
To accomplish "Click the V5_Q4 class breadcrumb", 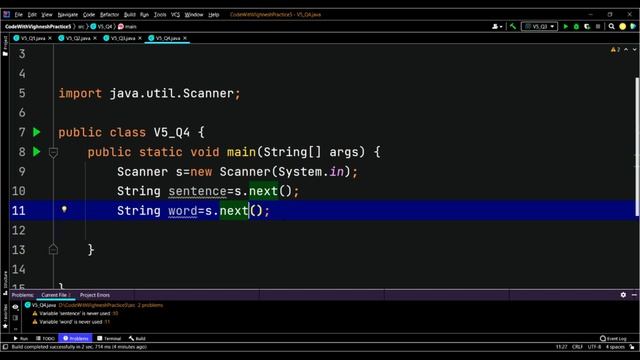I will click(101, 27).
